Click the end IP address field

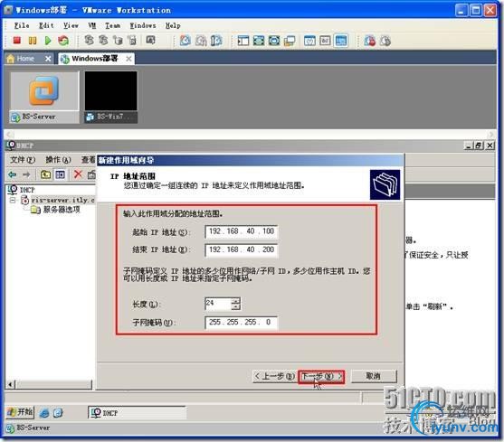tap(242, 250)
